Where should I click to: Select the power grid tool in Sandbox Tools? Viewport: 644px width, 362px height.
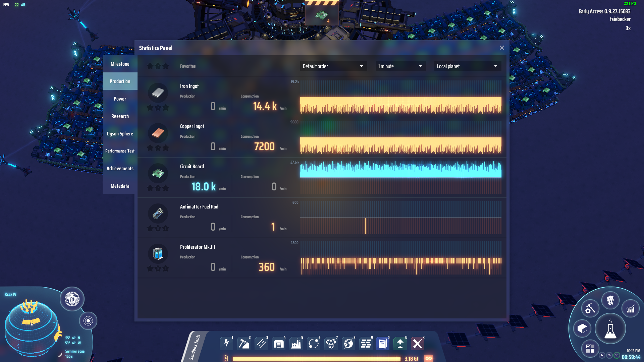click(226, 344)
